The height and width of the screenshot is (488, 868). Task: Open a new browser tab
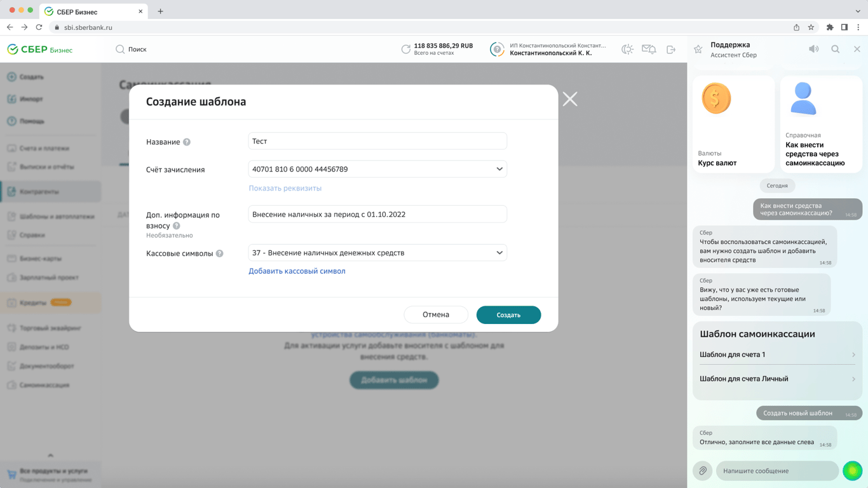[x=160, y=11]
